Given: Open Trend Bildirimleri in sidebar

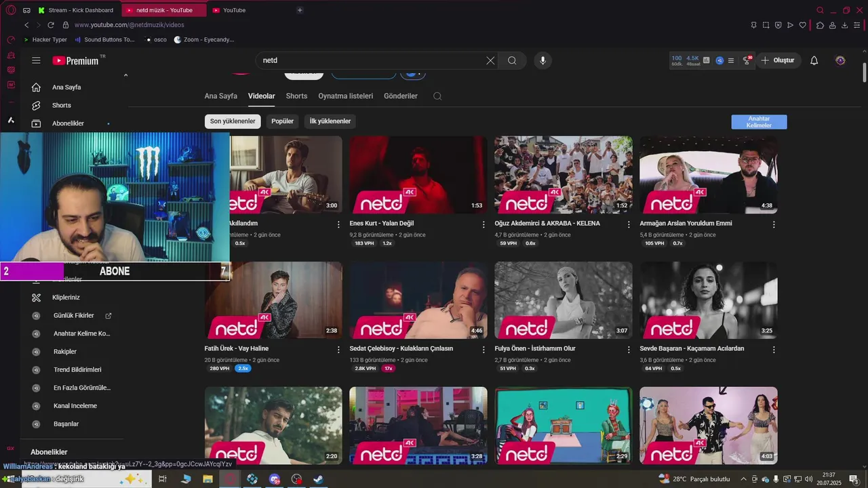Looking at the screenshot, I should 77,370.
